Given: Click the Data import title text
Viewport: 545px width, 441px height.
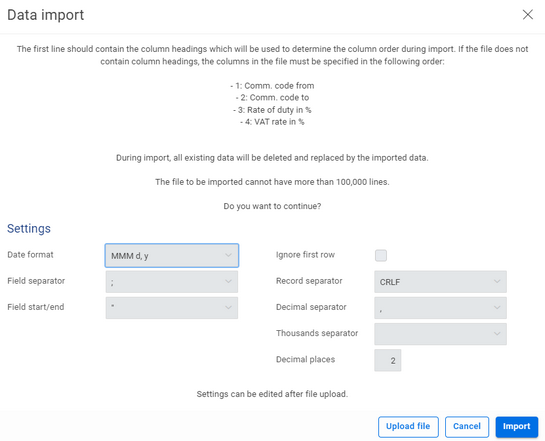Looking at the screenshot, I should click(46, 15).
